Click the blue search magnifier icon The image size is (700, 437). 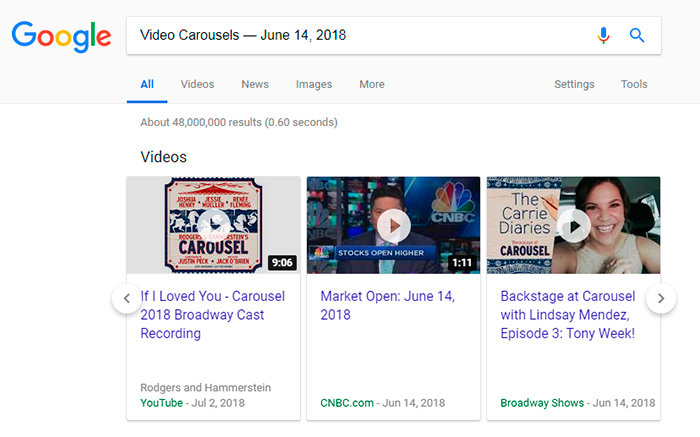tap(637, 35)
